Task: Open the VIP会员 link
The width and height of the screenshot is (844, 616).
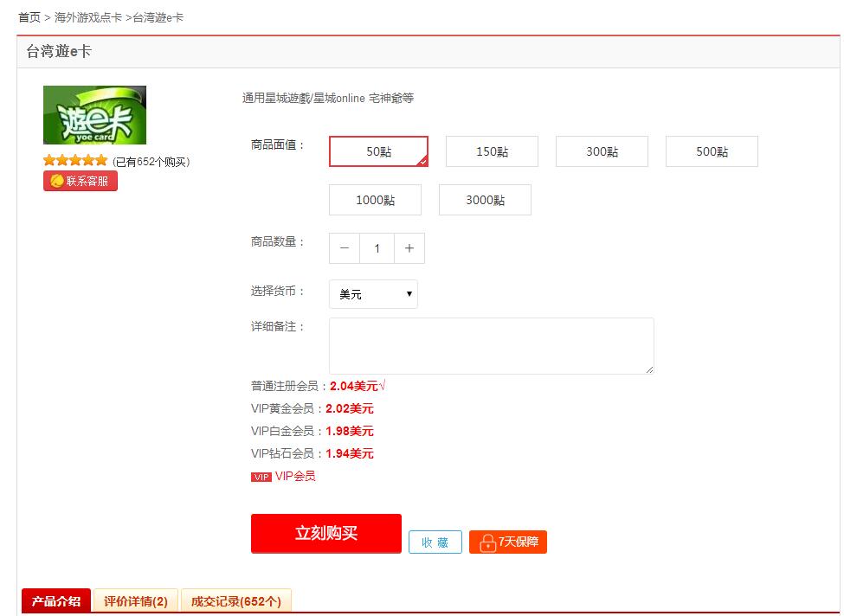Action: (295, 476)
